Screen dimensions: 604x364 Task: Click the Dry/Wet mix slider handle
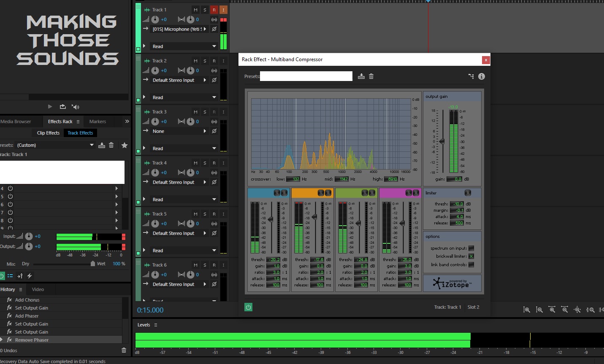93,264
